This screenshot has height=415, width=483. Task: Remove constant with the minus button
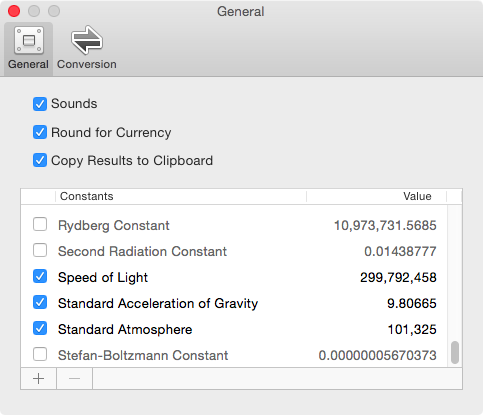tap(74, 379)
